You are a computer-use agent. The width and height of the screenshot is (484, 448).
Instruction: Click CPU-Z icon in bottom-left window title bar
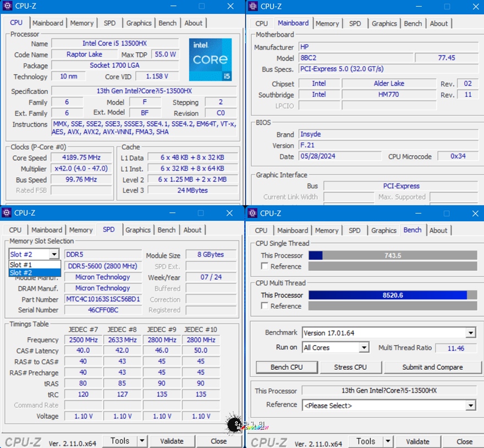tap(7, 213)
